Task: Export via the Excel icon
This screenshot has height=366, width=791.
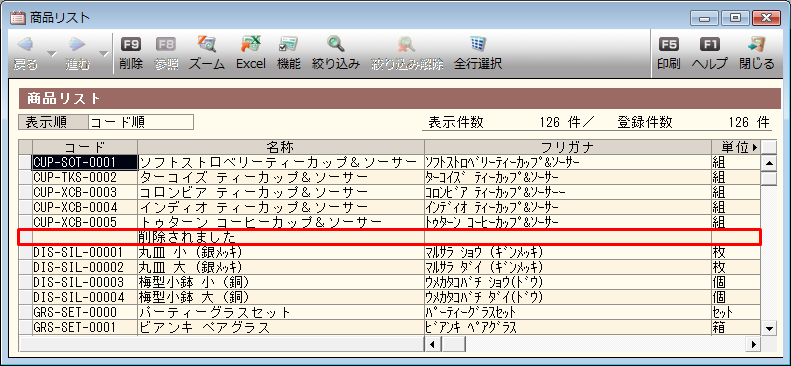Action: 251,44
